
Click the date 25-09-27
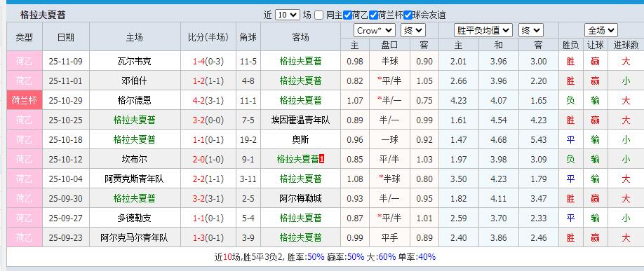pyautogui.click(x=66, y=218)
